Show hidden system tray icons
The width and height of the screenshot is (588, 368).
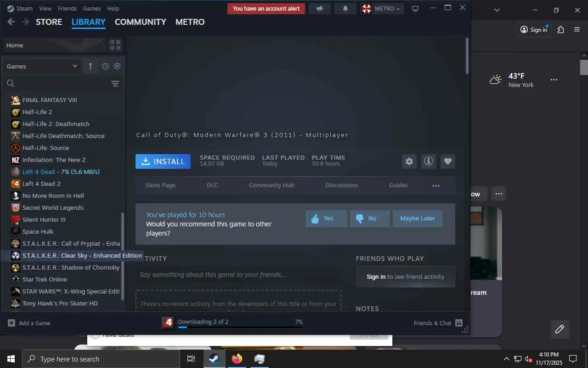pyautogui.click(x=507, y=359)
